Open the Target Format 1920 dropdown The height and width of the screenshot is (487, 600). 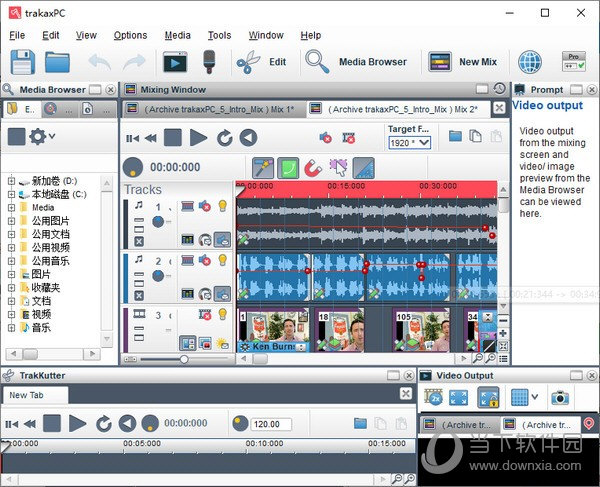click(409, 143)
